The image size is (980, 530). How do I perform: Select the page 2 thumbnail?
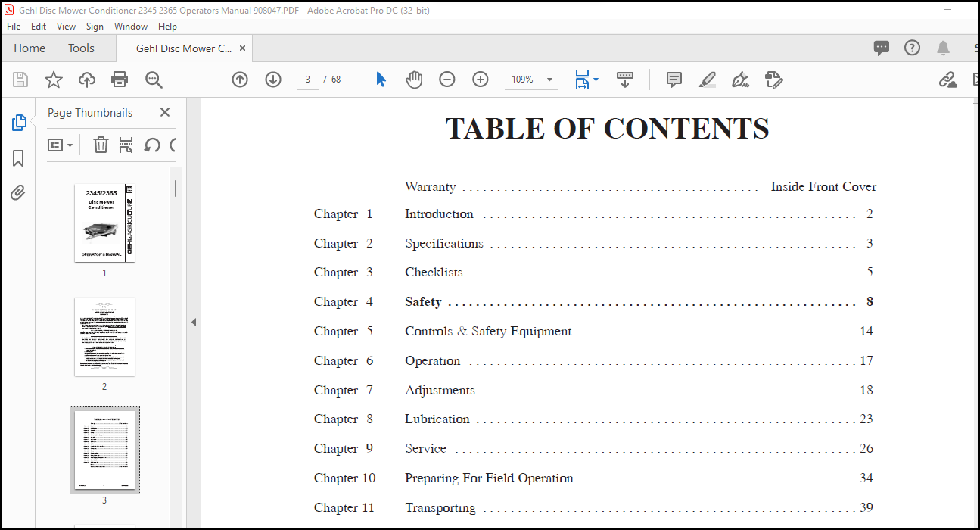pos(104,336)
